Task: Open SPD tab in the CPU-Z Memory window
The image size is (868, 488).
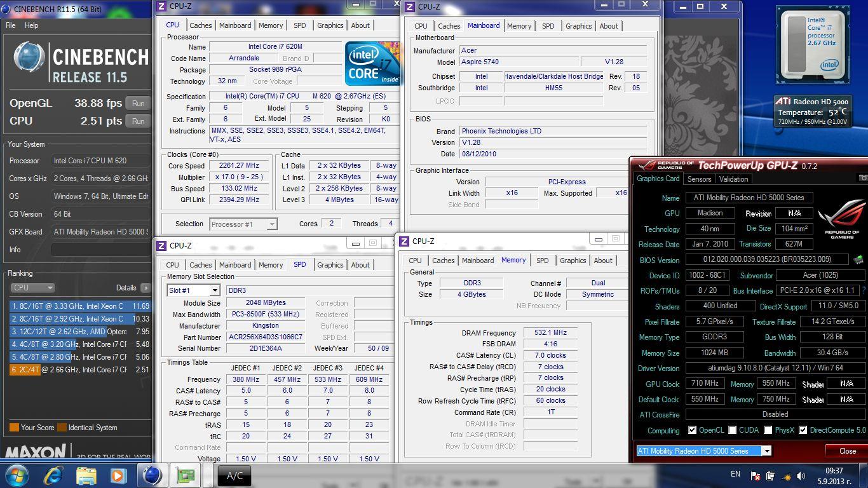Action: 542,261
